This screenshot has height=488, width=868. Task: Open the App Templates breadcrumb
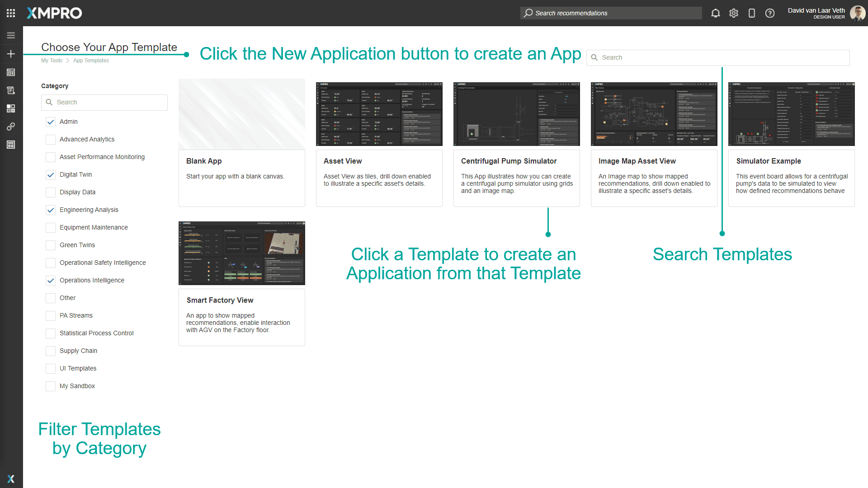click(91, 60)
